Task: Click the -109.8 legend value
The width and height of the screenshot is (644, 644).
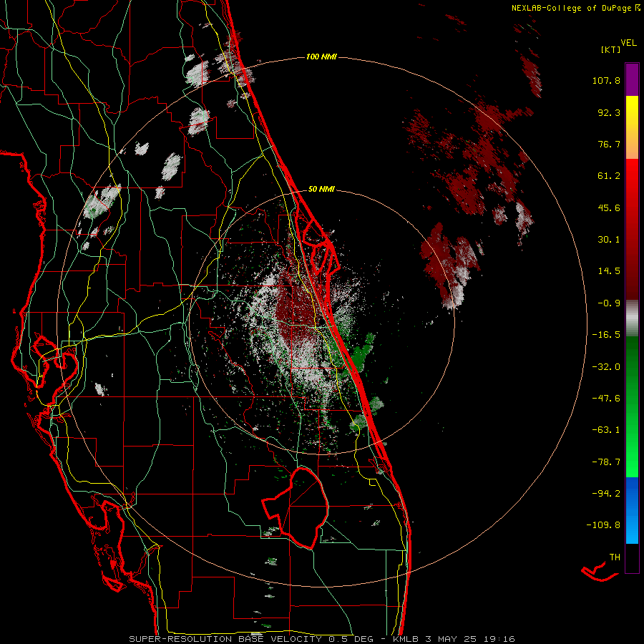Action: [603, 525]
